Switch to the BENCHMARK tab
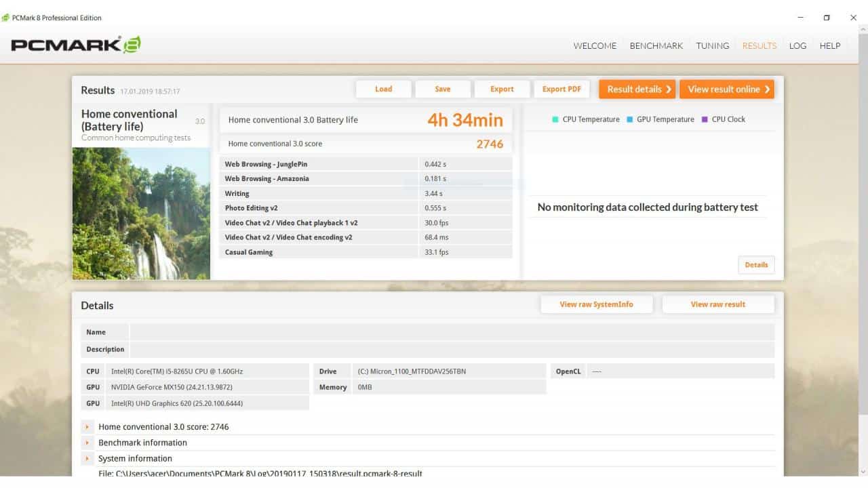Viewport: 868px width, 488px height. coord(656,45)
